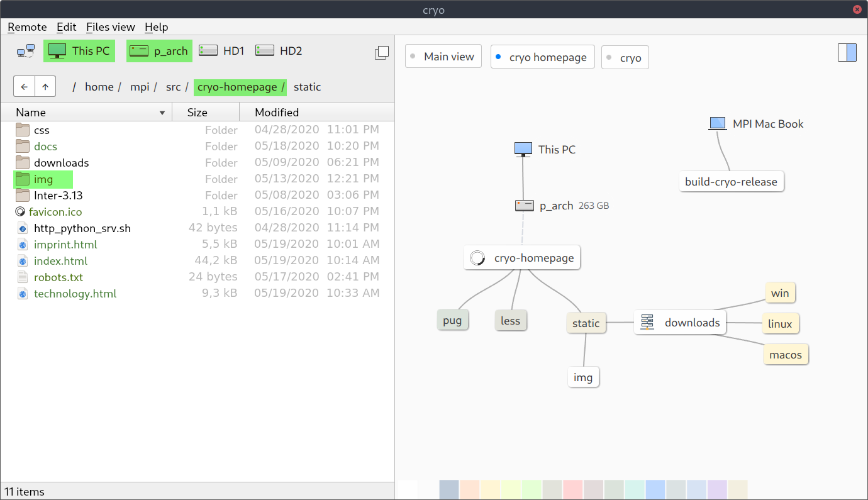Select the cryo view radio indicator

(608, 57)
